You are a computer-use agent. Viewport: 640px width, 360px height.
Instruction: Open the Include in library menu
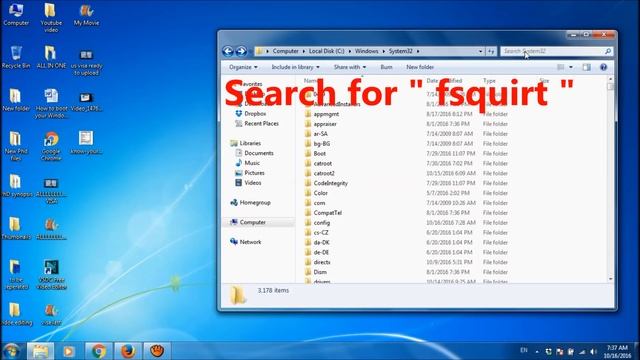tap(296, 67)
